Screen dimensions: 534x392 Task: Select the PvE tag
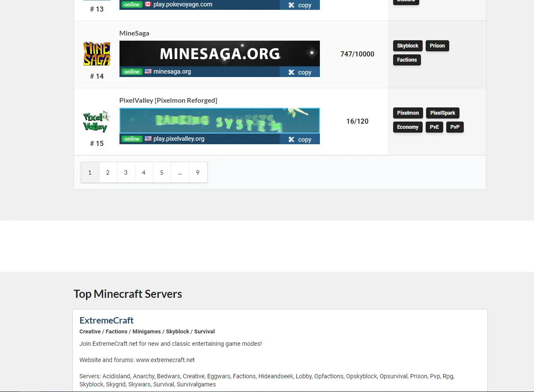tap(434, 127)
